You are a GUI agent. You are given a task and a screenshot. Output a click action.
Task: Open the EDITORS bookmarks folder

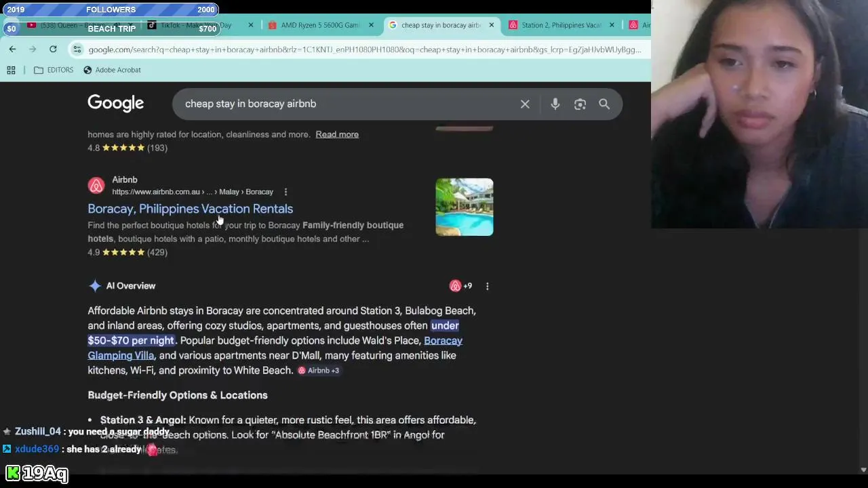(x=54, y=70)
